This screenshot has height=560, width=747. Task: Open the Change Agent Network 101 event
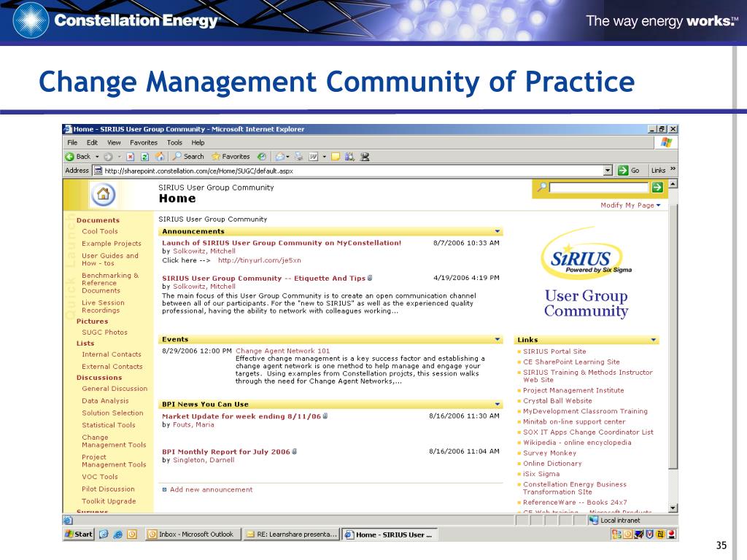pos(282,351)
